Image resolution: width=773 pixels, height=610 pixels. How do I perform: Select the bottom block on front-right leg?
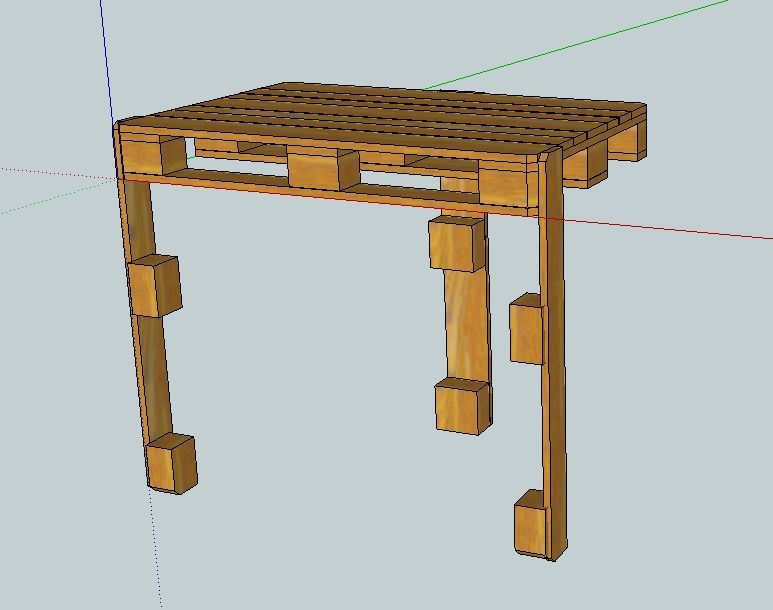tap(531, 524)
